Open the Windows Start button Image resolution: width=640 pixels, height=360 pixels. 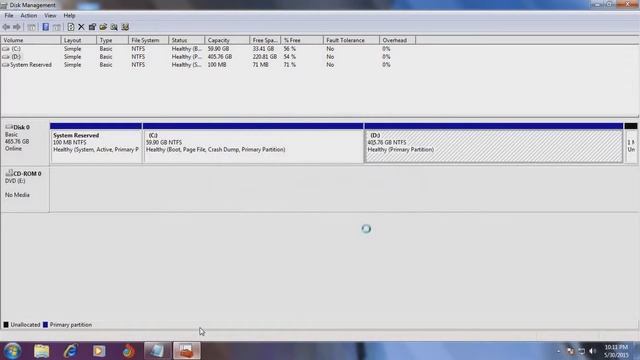(x=12, y=351)
